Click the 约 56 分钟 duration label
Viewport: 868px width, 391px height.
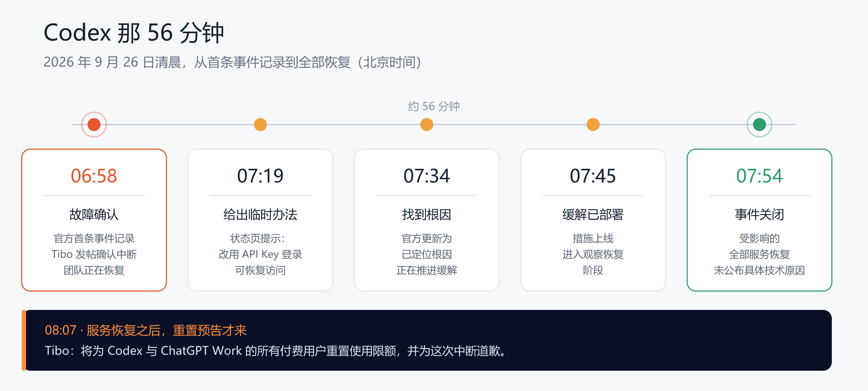434,106
